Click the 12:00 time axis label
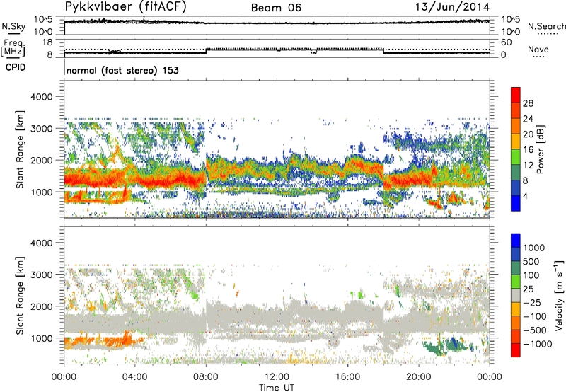Screen dimensions: 566x392 coord(277,377)
